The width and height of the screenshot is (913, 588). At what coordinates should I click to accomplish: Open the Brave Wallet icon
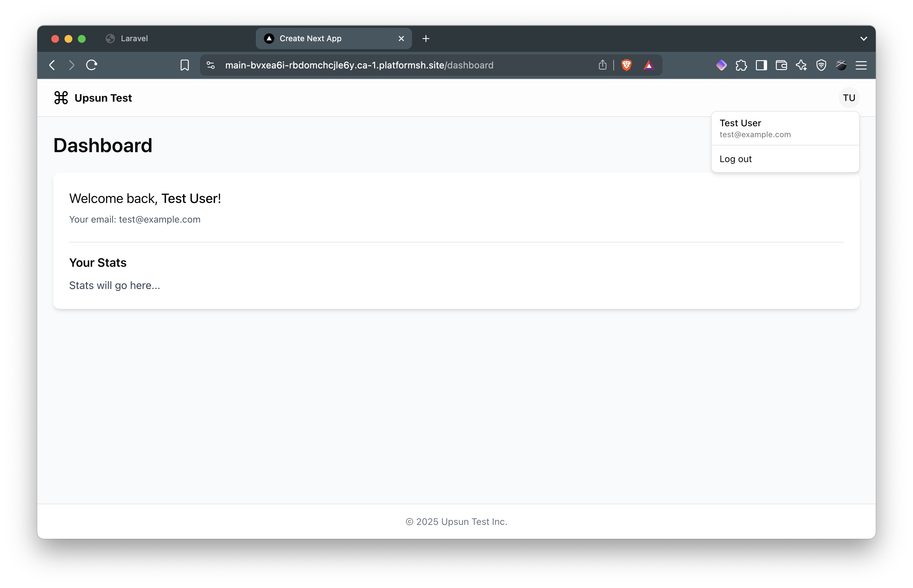(x=781, y=65)
